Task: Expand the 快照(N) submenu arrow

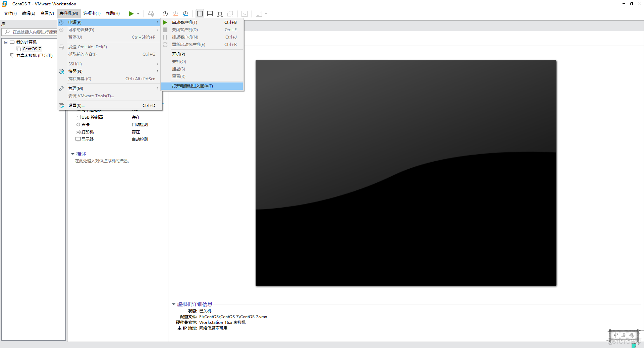Action: (157, 71)
